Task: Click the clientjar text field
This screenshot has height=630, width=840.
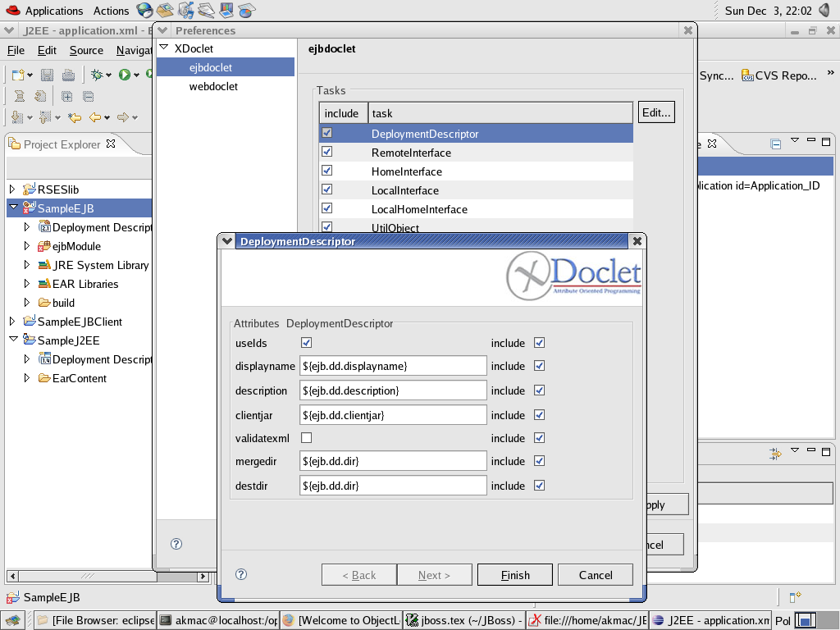Action: (x=393, y=415)
